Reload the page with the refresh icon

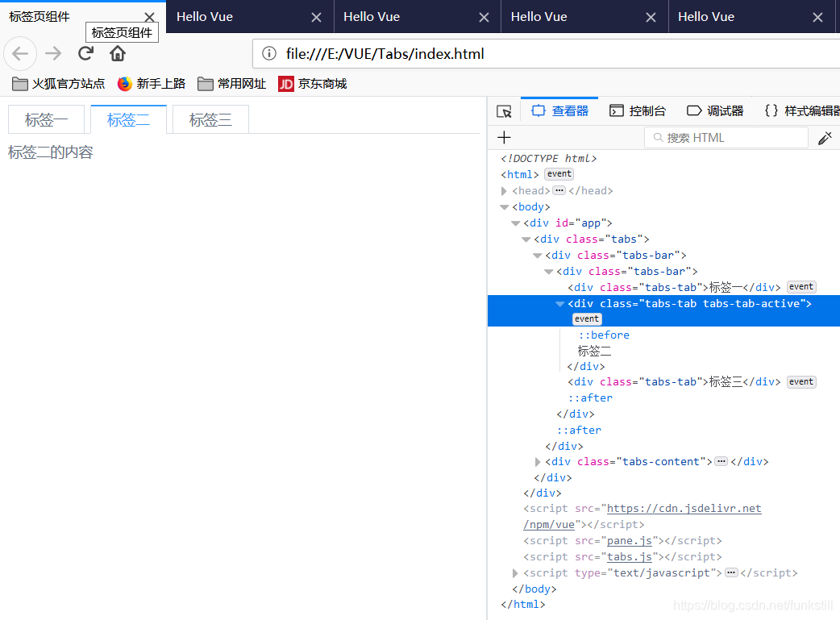click(x=85, y=53)
